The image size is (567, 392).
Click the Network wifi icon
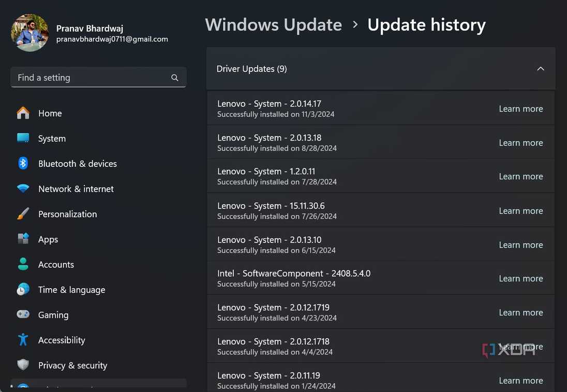(x=23, y=188)
